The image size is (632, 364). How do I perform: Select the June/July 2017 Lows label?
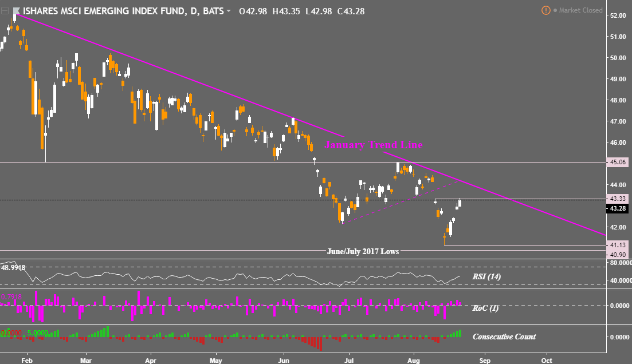(x=363, y=251)
